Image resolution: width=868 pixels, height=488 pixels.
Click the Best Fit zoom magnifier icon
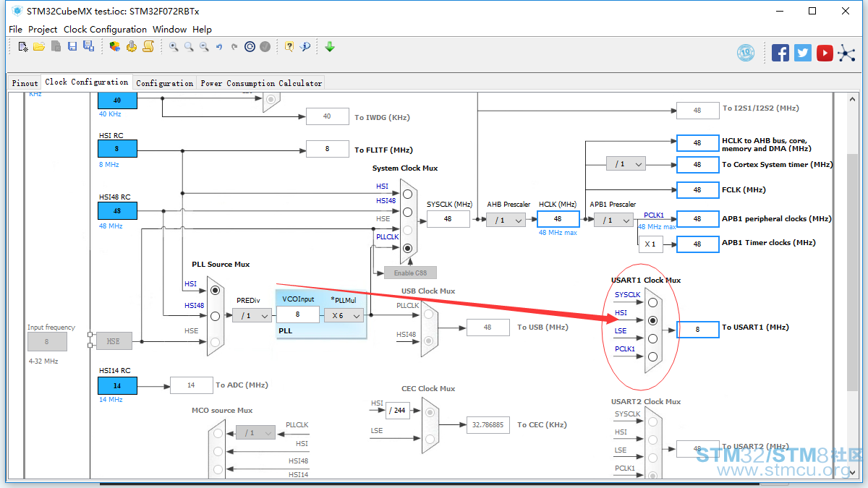(189, 46)
